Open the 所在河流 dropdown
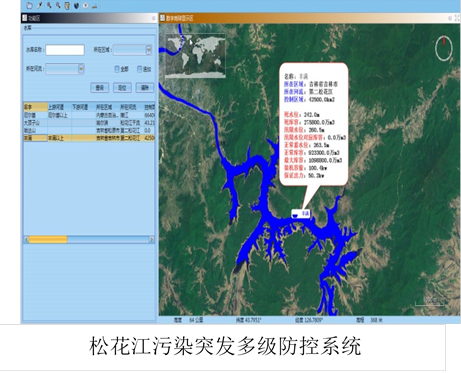Screen dimensions: 461x373 (x=65, y=69)
